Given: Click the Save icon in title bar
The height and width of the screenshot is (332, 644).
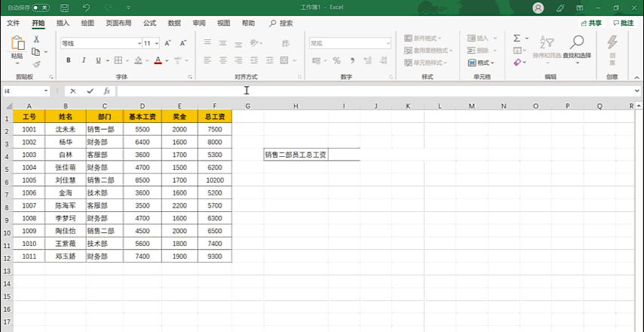Looking at the screenshot, I should [x=65, y=8].
